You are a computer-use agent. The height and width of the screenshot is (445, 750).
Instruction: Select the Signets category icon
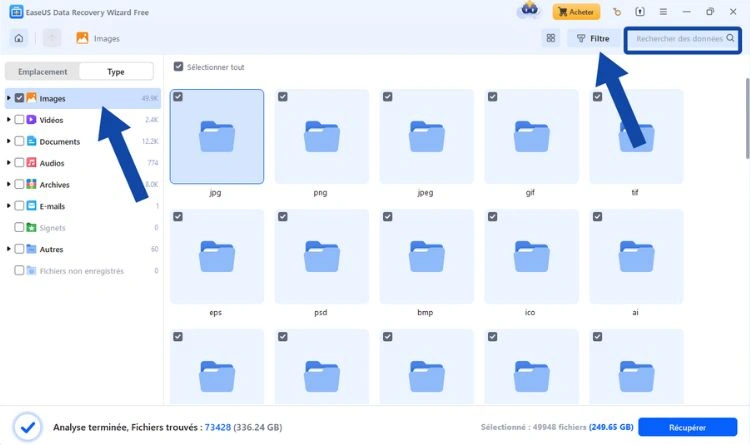point(31,227)
